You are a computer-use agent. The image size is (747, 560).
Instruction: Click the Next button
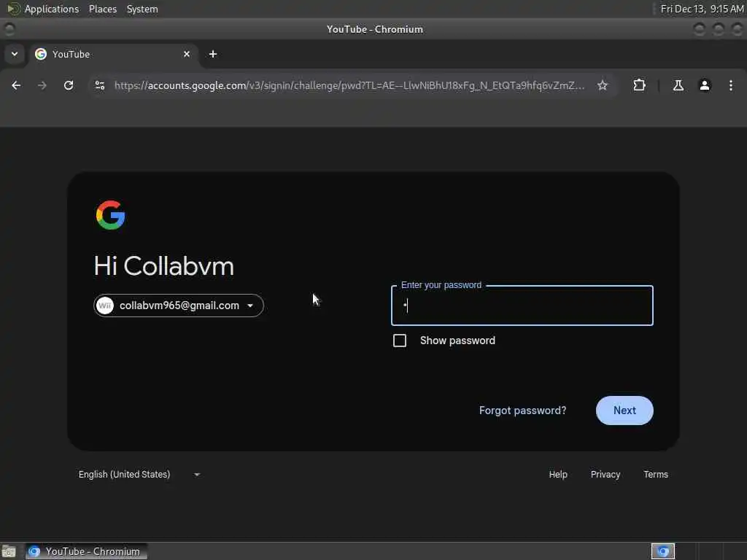(624, 411)
